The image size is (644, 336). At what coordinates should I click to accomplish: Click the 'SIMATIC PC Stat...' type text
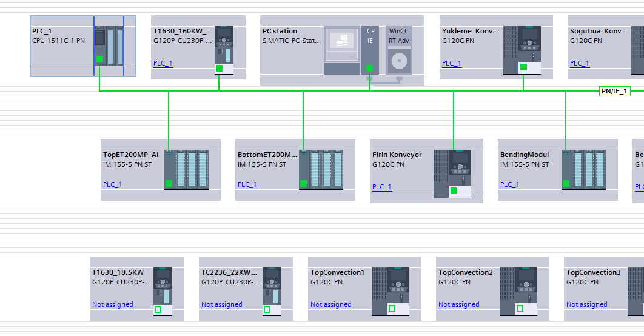[292, 41]
